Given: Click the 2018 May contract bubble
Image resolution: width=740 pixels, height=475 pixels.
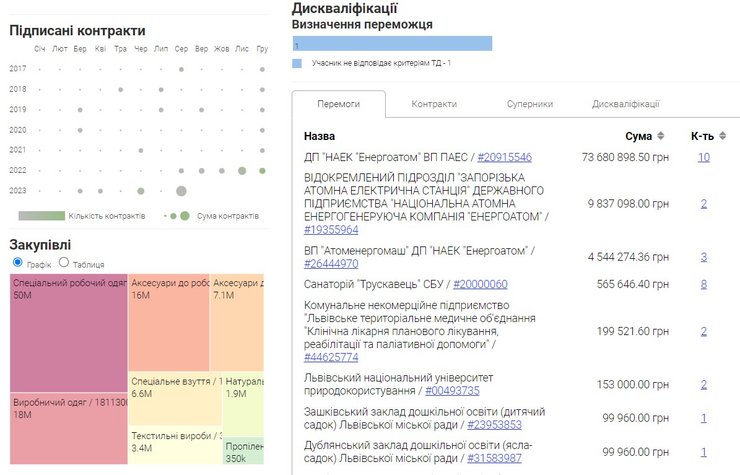Looking at the screenshot, I should (x=121, y=90).
